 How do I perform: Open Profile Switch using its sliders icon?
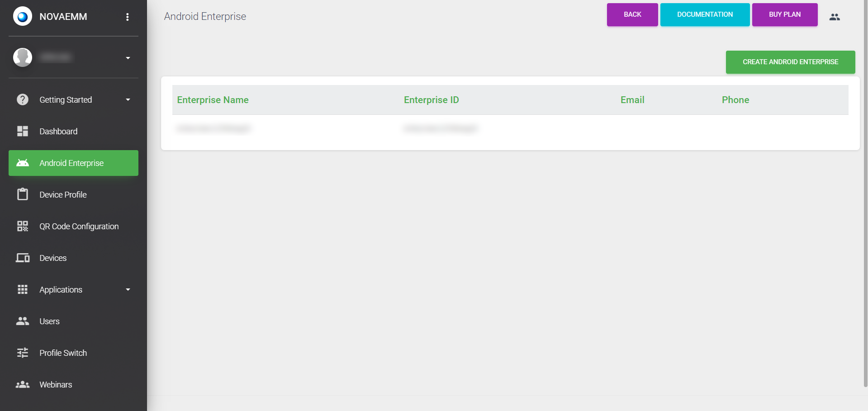[x=23, y=353]
